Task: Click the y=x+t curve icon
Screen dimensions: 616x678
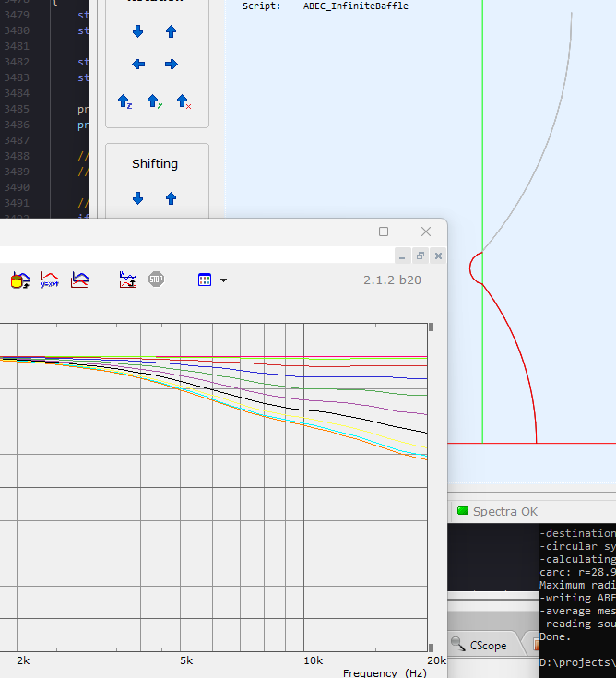Action: tap(50, 280)
